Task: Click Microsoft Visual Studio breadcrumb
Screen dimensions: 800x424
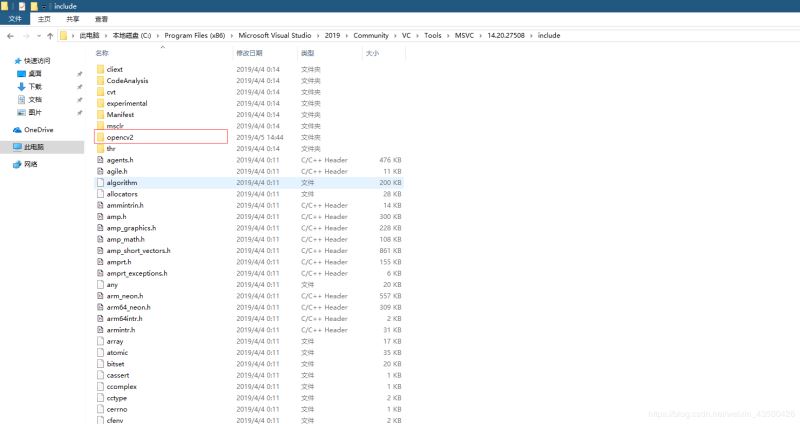Action: (x=274, y=35)
